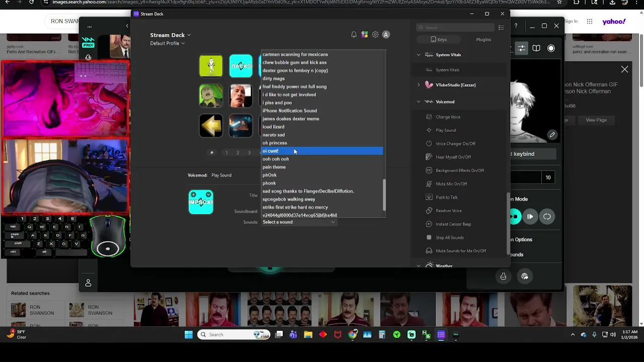Click the System Vitals action row icon
644x362 pixels.
pyautogui.click(x=429, y=70)
